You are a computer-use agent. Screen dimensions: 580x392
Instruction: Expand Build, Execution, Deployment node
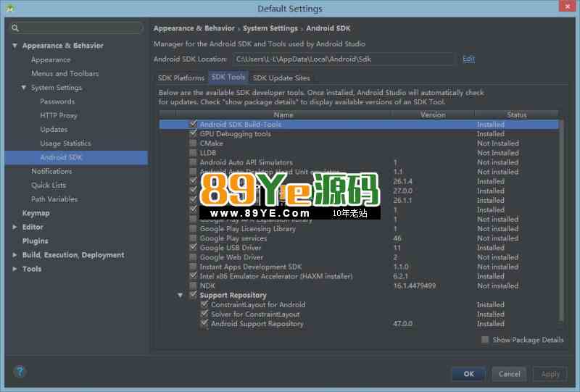(14, 255)
